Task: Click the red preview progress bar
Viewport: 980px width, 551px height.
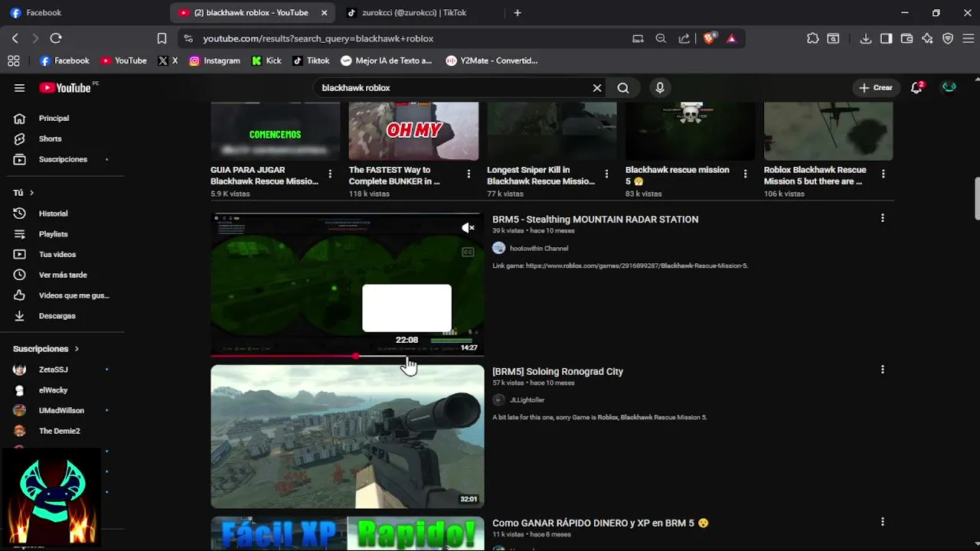Action: tap(348, 356)
